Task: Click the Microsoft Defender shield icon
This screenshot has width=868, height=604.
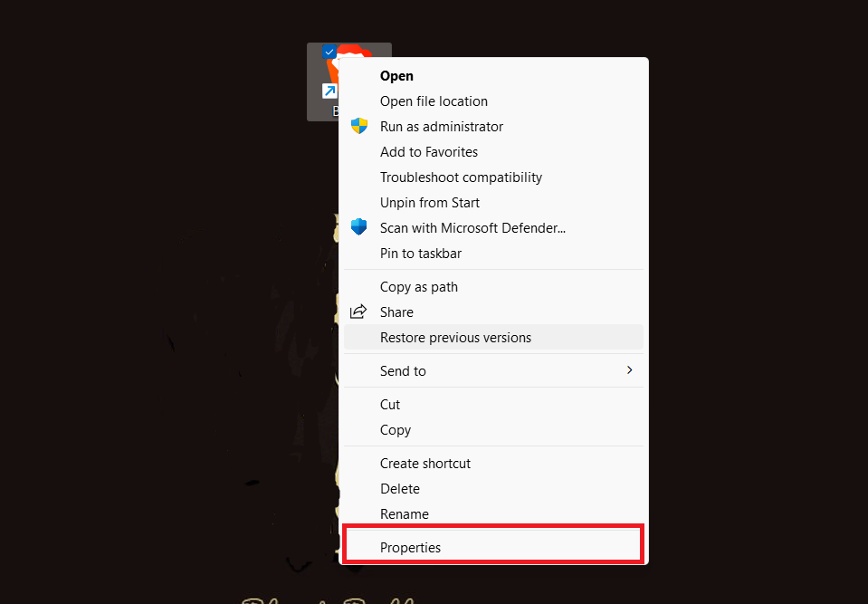Action: [x=359, y=227]
